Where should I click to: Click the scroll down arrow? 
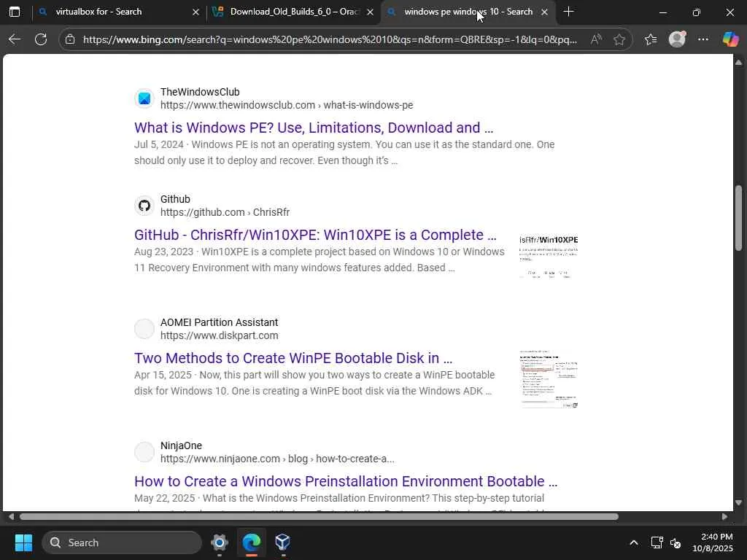pyautogui.click(x=738, y=502)
